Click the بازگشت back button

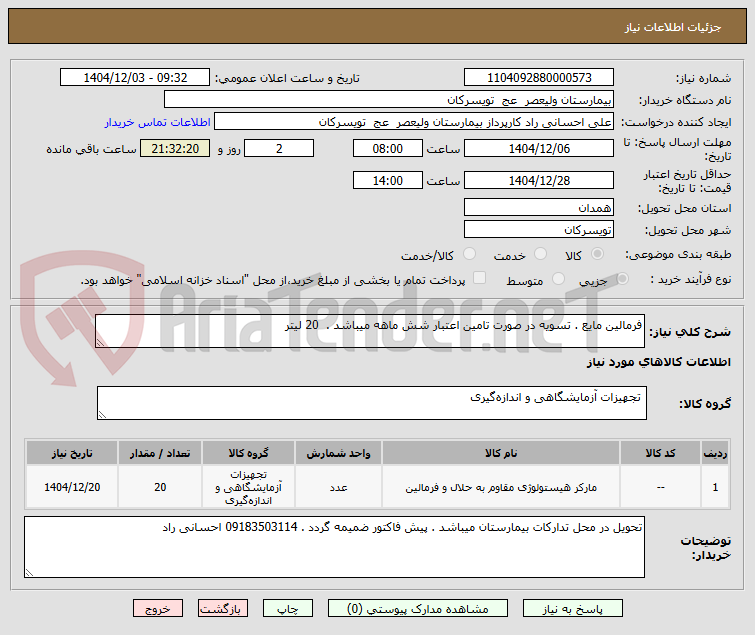[222, 608]
